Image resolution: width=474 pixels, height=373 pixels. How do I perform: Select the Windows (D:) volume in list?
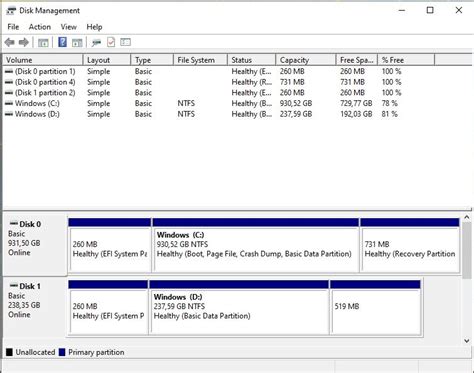click(x=219, y=114)
